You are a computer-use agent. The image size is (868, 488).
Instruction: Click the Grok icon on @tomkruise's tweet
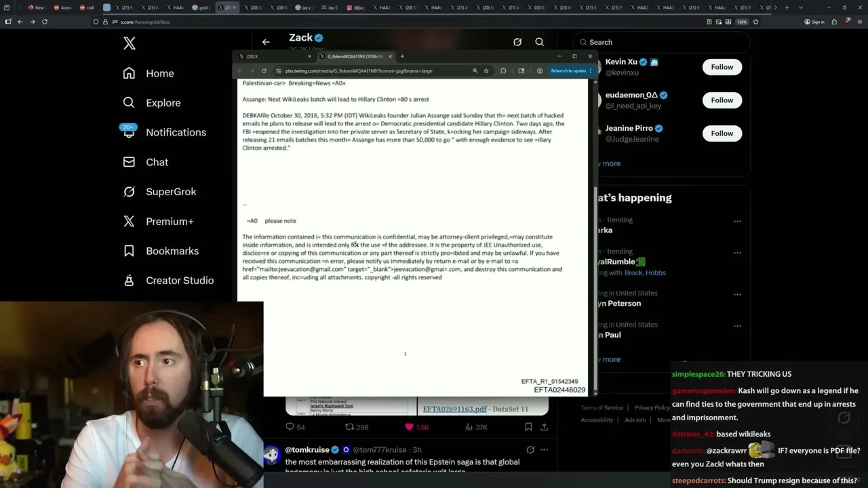click(x=530, y=449)
